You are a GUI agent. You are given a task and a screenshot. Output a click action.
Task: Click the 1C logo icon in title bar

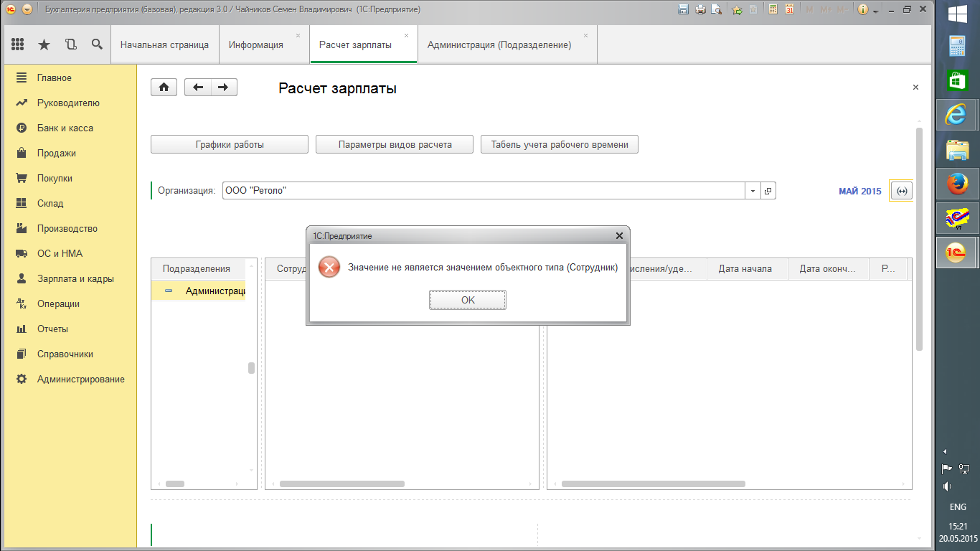click(x=11, y=10)
